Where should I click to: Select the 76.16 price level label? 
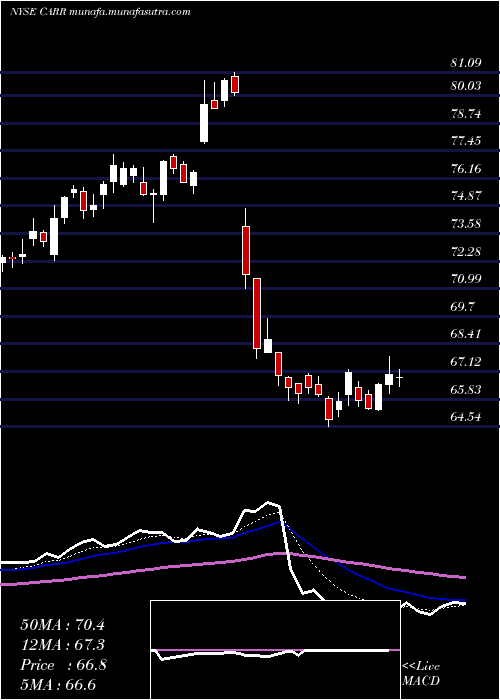pyautogui.click(x=466, y=169)
